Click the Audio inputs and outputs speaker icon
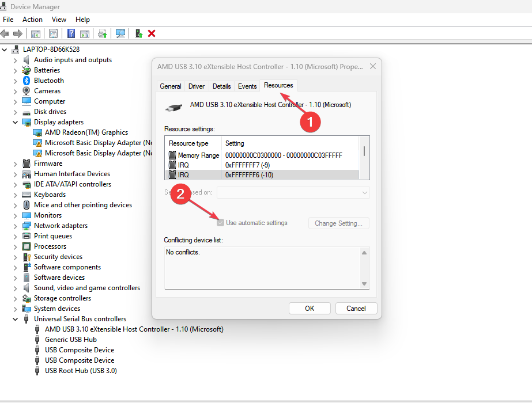The image size is (532, 403). pyautogui.click(x=27, y=60)
